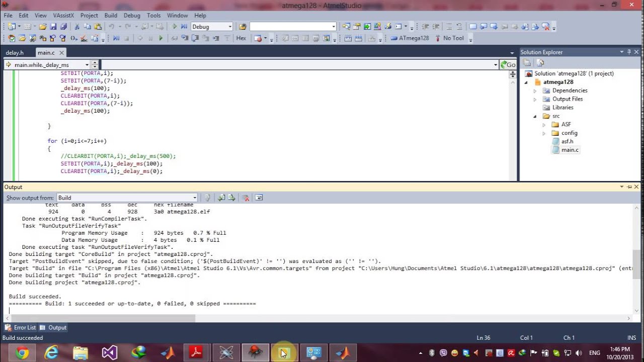Click the Paste clipboard icon
644x362 pixels.
click(98, 27)
